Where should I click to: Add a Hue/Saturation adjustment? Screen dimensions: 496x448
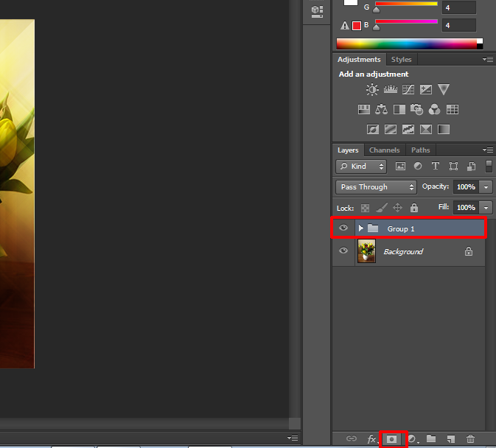click(364, 110)
